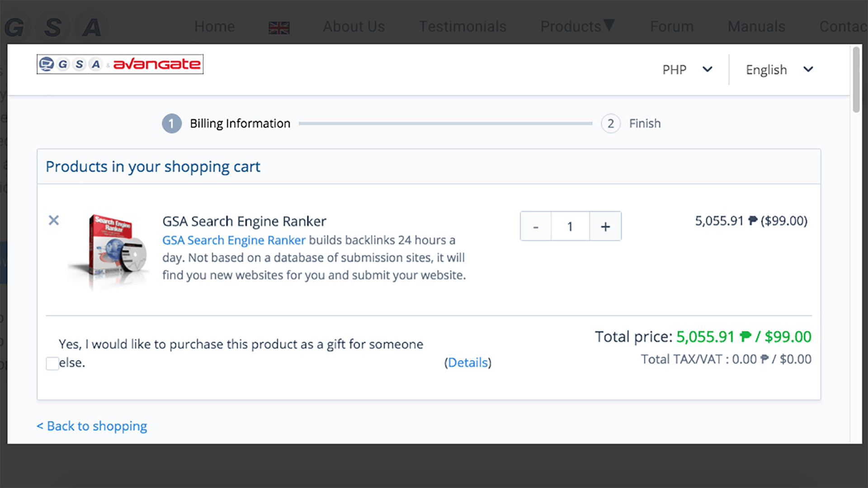Open Manuals in background nav

coord(756,26)
